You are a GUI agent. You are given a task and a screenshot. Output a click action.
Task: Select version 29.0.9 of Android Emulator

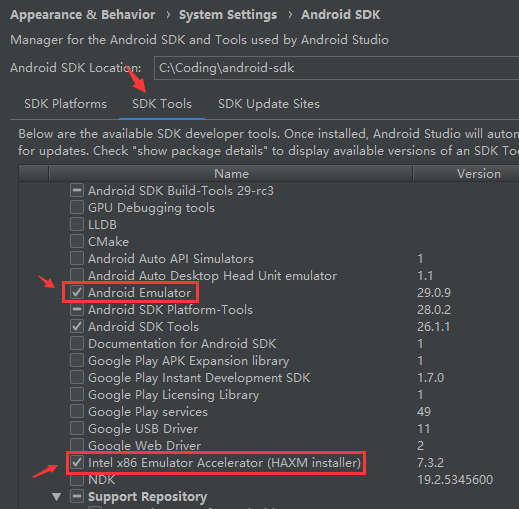434,293
